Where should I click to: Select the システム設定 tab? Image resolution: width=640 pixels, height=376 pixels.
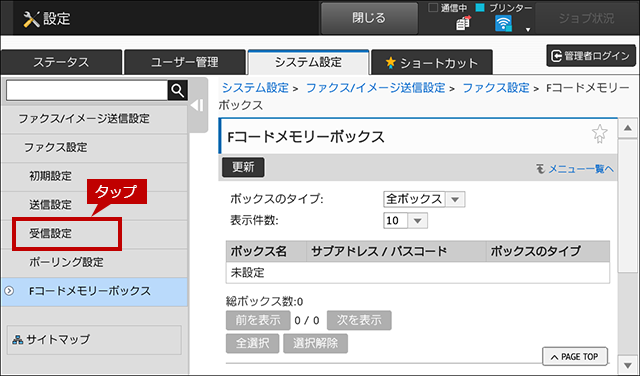[x=308, y=62]
